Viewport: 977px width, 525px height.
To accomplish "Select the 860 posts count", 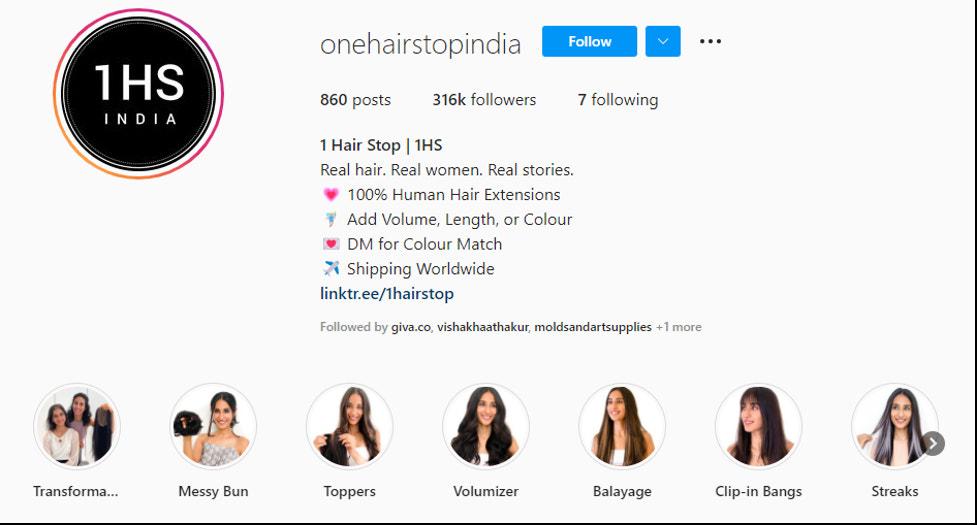I will tap(355, 100).
